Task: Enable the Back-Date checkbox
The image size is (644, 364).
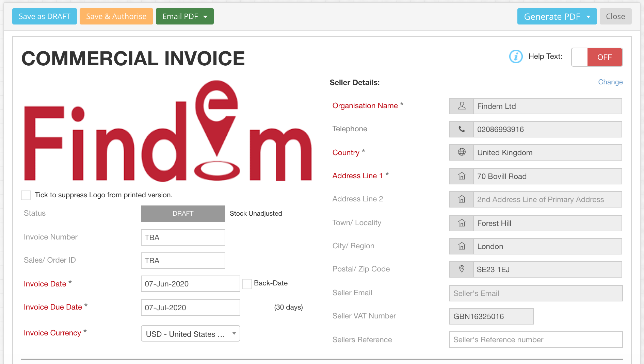Action: (247, 284)
